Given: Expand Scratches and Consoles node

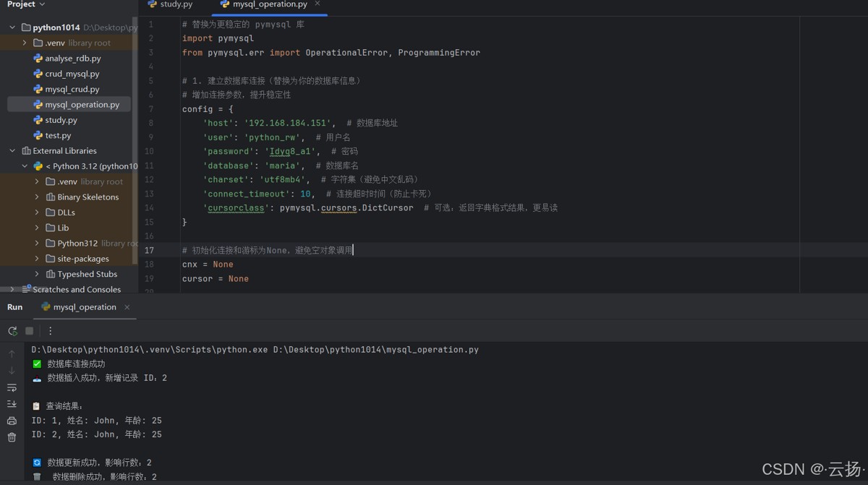Looking at the screenshot, I should [x=12, y=289].
